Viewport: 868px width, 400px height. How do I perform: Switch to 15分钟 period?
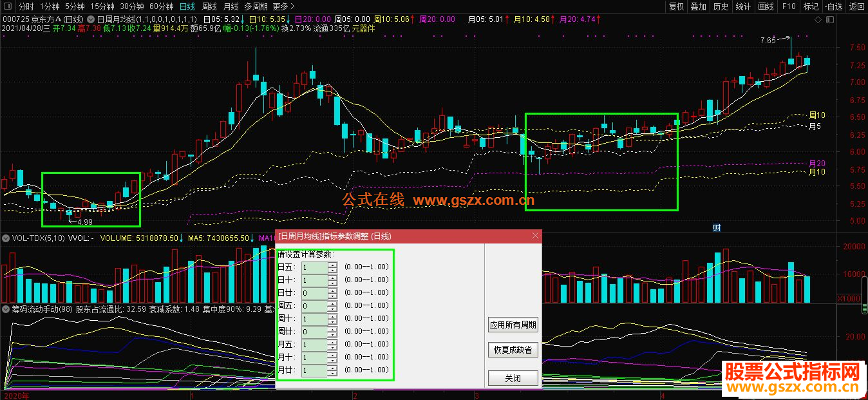coord(102,6)
